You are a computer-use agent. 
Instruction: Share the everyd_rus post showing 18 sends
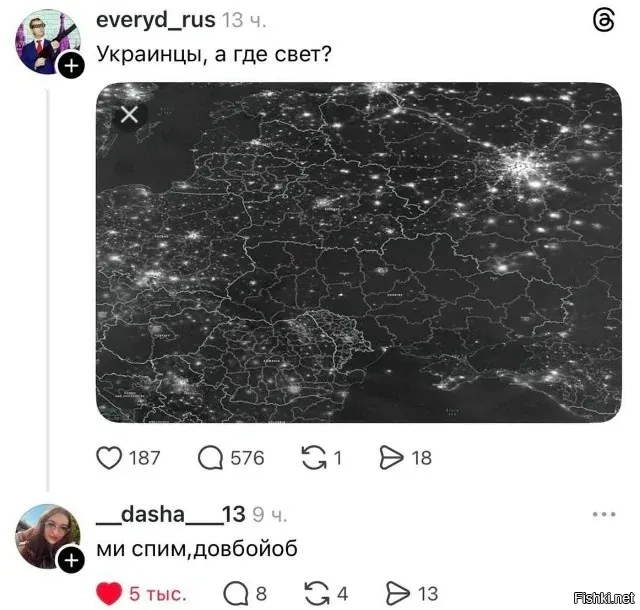pos(391,458)
